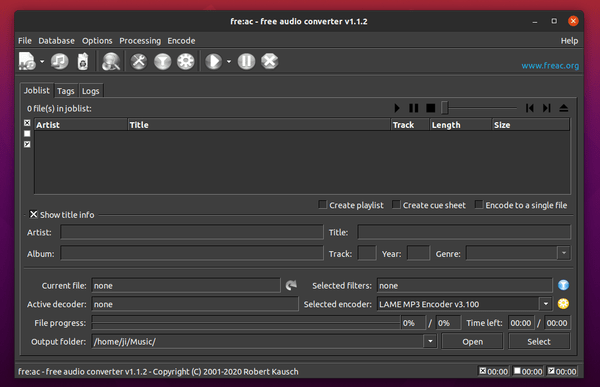Click the signal processing filter toolbar icon
Screen dimensions: 600x387
[x=163, y=61]
